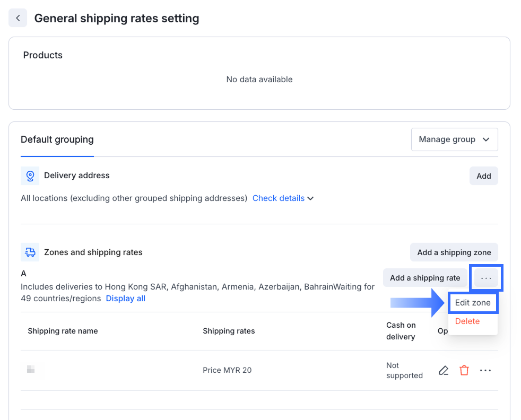Open the shipping rate row's three-dot menu
Viewport: 521px width, 420px height.
point(485,371)
